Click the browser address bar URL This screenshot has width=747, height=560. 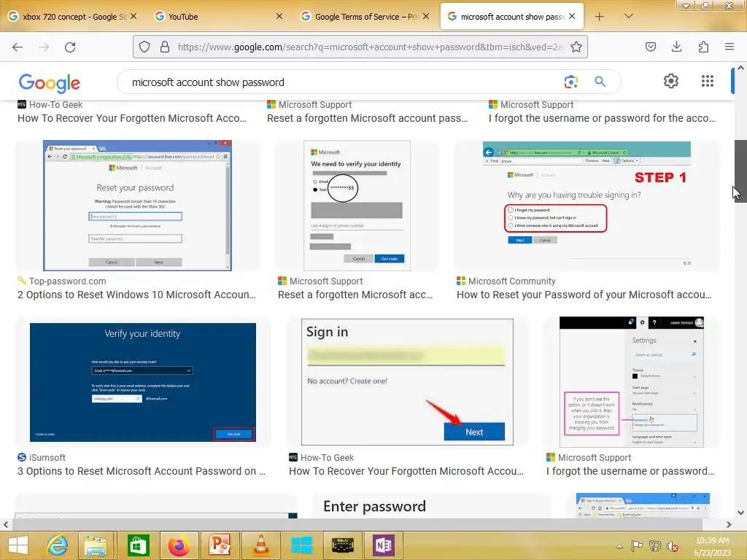tap(371, 47)
